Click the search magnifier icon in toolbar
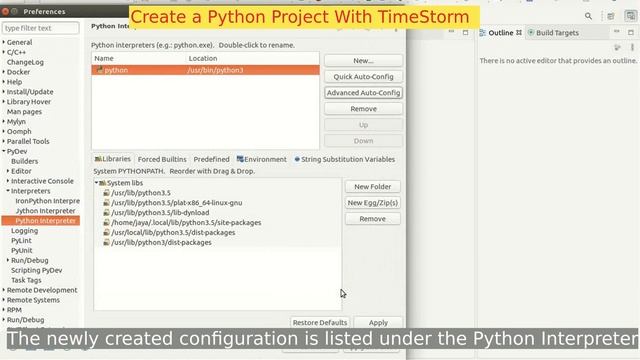Image resolution: width=640 pixels, height=360 pixels. pyautogui.click(x=588, y=16)
